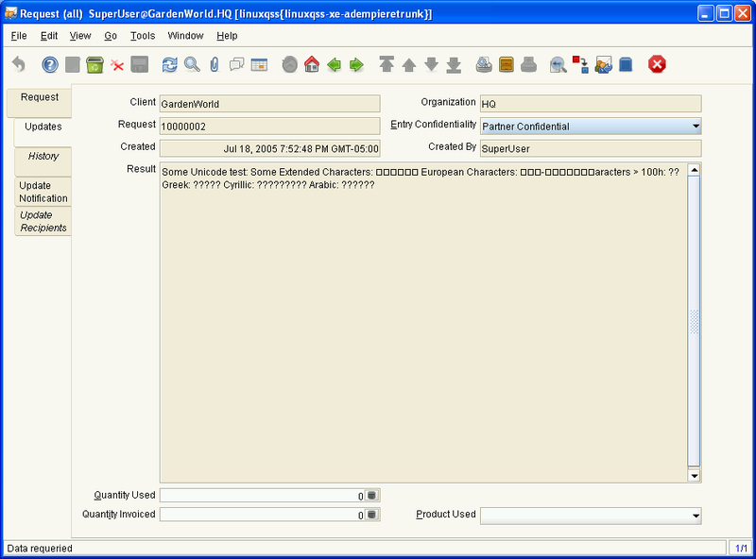Screen dimensions: 756x559
Task: Click the Refresh toolbar icon
Action: pyautogui.click(x=169, y=64)
